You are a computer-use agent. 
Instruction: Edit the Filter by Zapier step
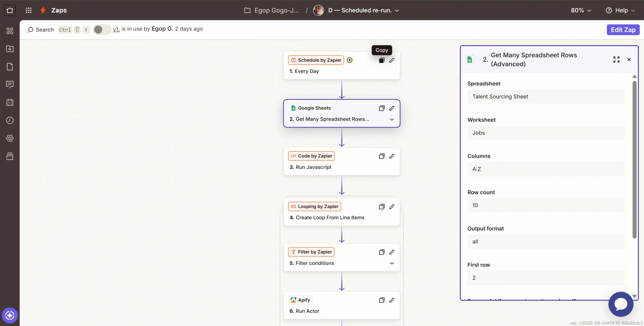click(x=392, y=252)
